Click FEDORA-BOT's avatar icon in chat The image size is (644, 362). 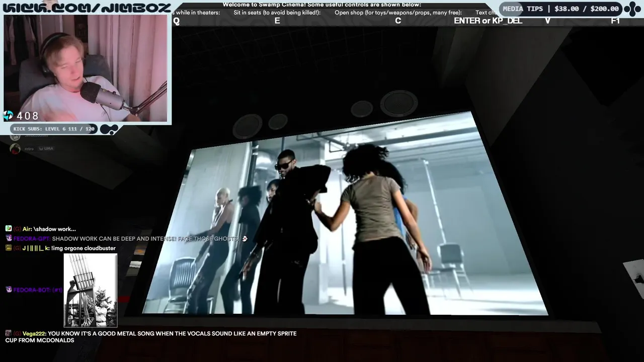pos(9,290)
